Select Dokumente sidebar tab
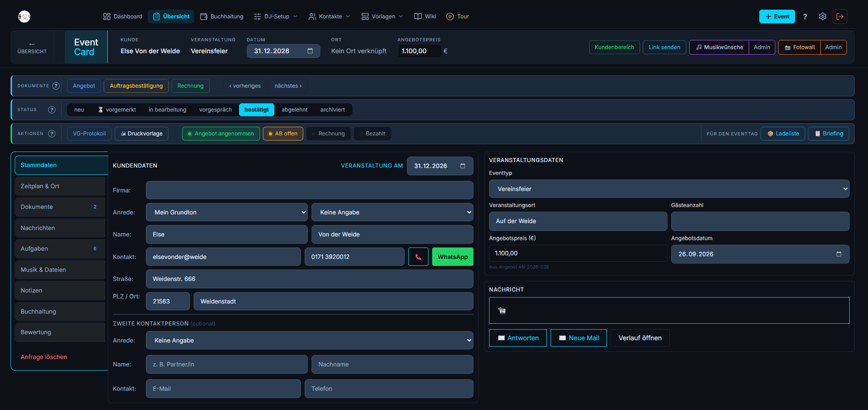 click(60, 207)
